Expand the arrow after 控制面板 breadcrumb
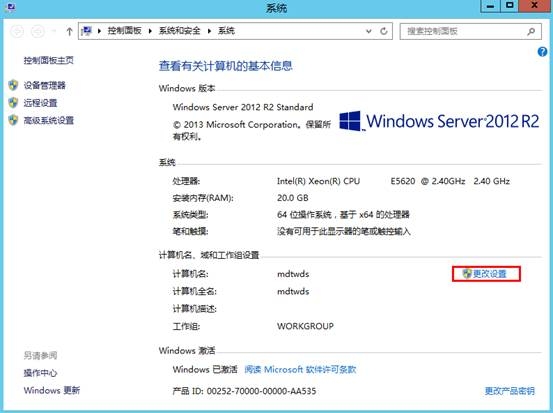 150,31
